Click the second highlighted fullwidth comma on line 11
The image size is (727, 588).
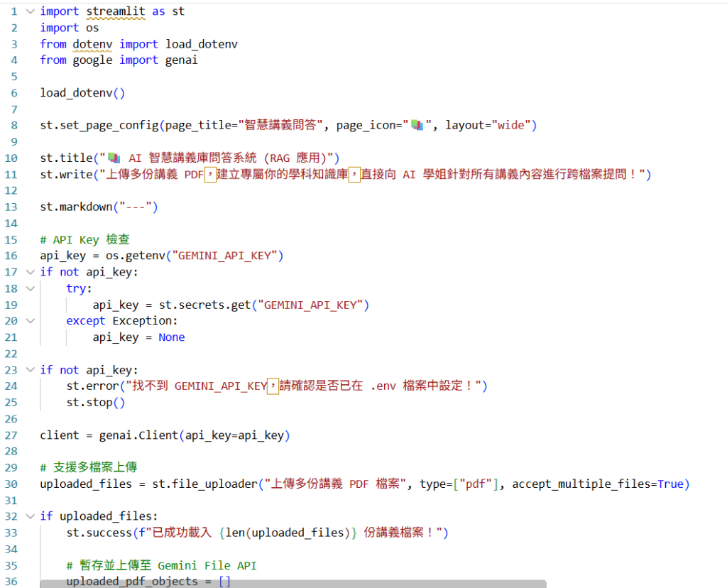[355, 175]
